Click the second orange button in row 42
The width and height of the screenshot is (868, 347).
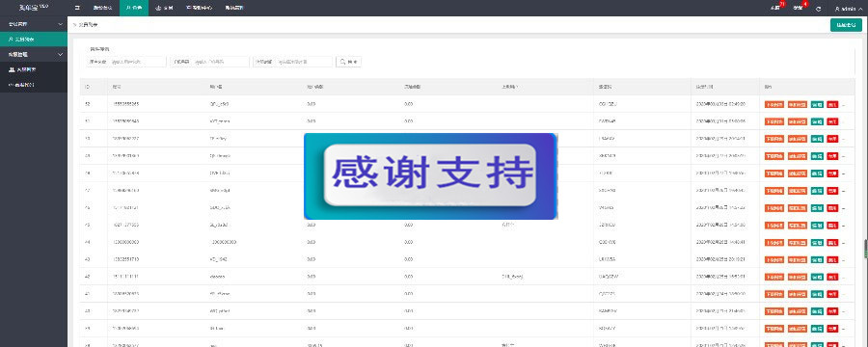[798, 277]
